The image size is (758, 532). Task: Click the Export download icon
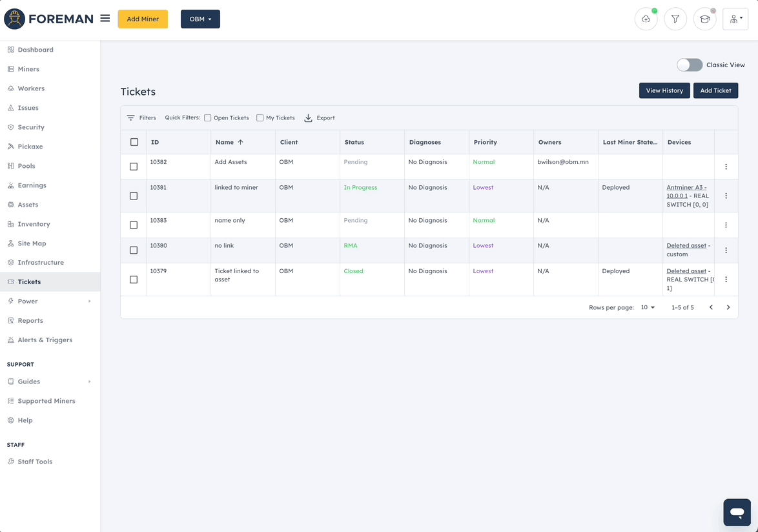pyautogui.click(x=308, y=118)
